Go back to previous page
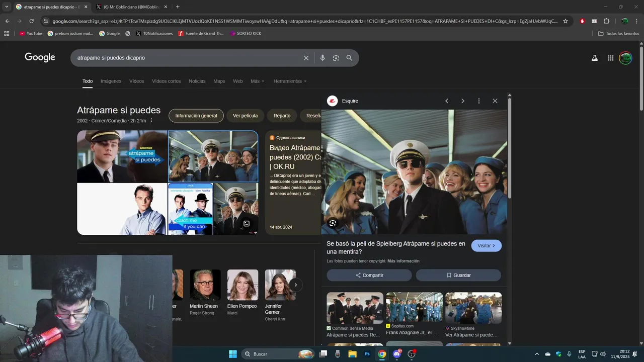Image resolution: width=644 pixels, height=362 pixels. pyautogui.click(x=7, y=21)
